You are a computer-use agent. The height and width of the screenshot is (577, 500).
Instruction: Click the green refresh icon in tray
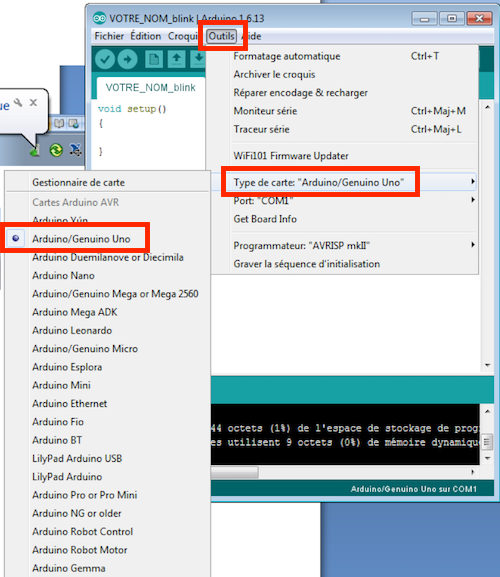[56, 150]
